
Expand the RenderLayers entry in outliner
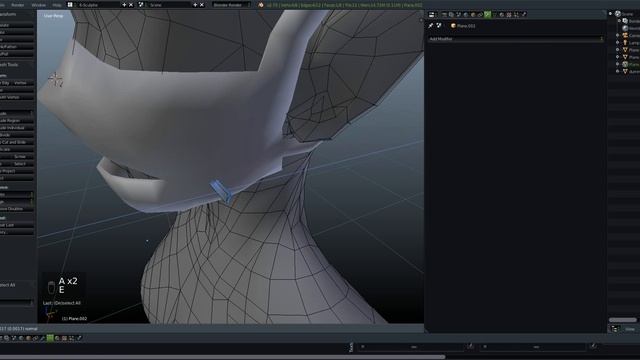click(619, 21)
